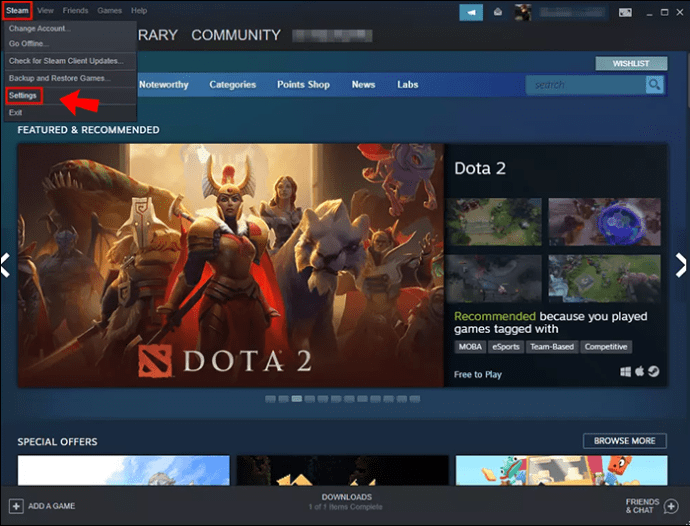Select the highlighted third carousel dot
The height and width of the screenshot is (526, 690).
click(297, 399)
